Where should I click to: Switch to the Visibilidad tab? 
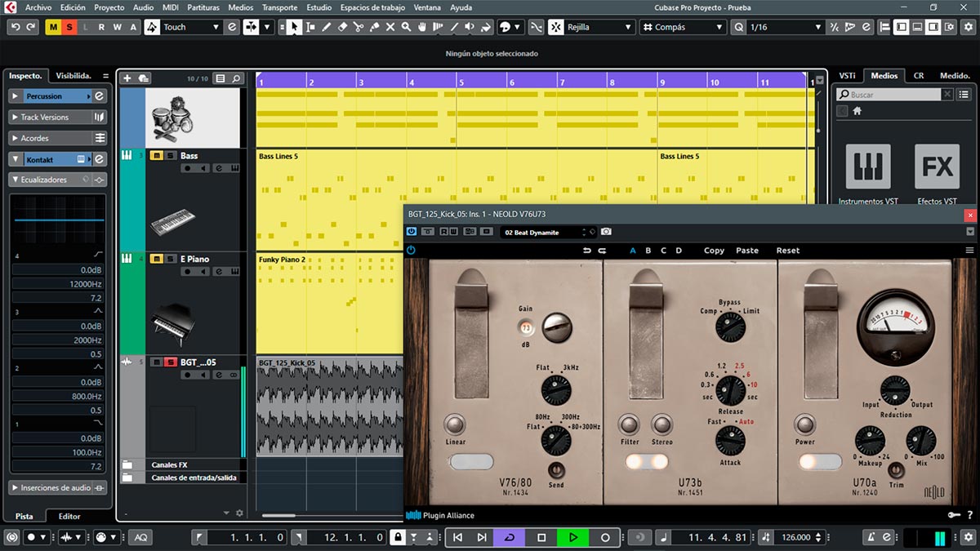click(73, 75)
